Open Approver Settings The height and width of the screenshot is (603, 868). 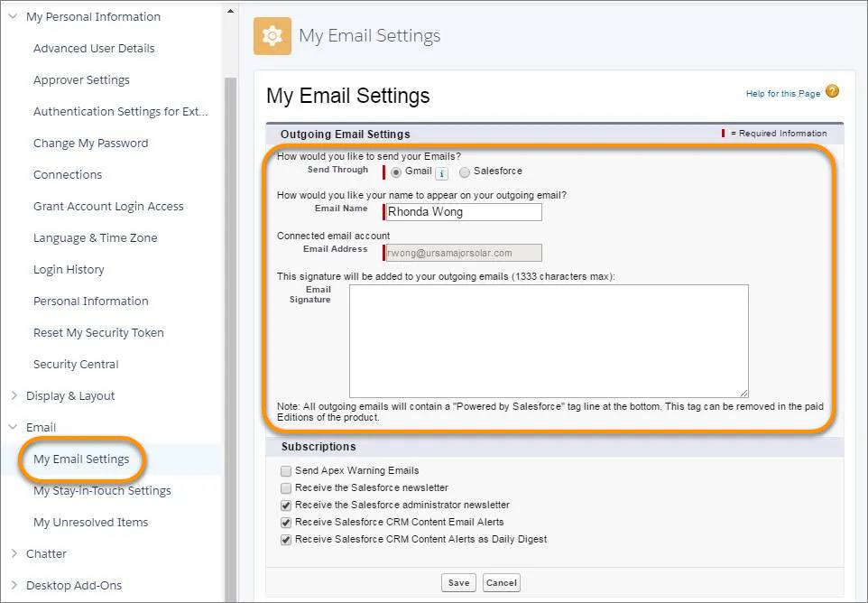81,79
